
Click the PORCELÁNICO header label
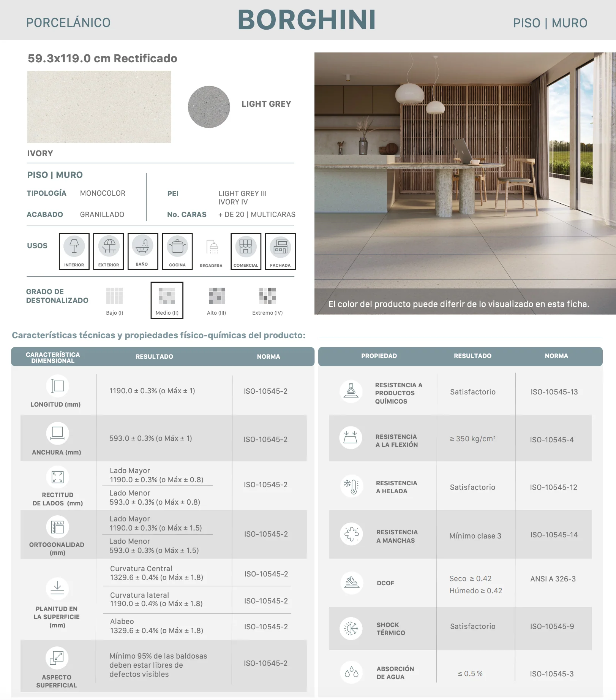(x=68, y=23)
